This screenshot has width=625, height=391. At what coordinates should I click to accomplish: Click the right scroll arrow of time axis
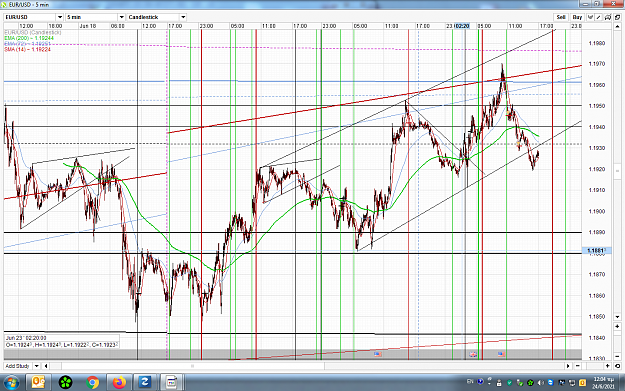point(568,365)
